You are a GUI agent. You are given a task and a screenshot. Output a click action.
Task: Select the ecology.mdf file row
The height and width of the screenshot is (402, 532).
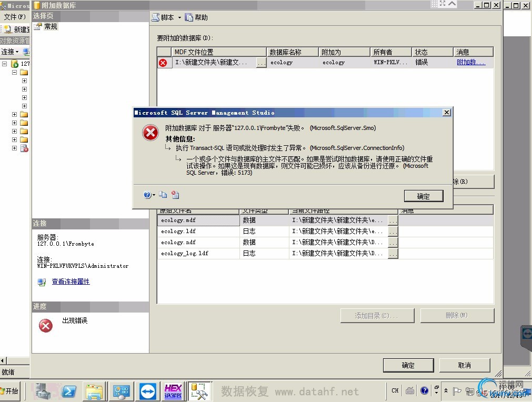[325, 220]
